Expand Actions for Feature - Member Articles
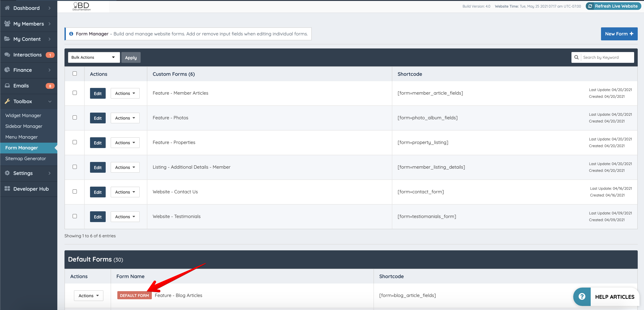Screen dimensions: 644x310 (x=125, y=93)
